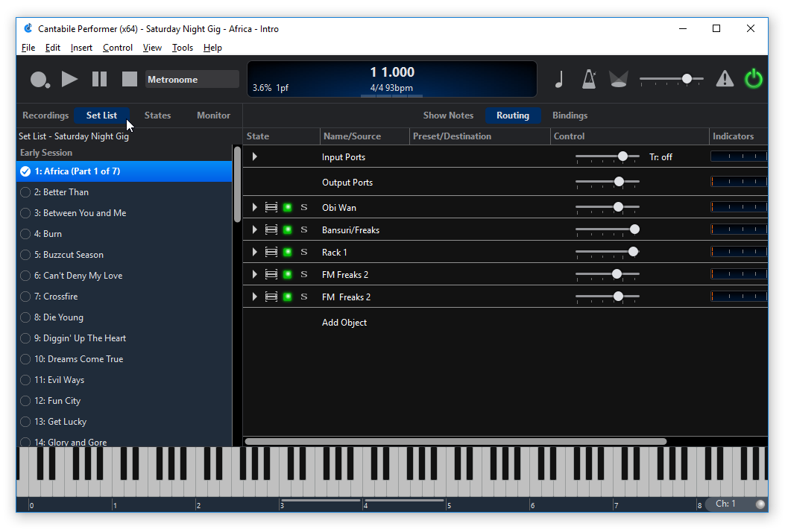The image size is (785, 532).
Task: Stop playback with the stop button
Action: pyautogui.click(x=130, y=79)
